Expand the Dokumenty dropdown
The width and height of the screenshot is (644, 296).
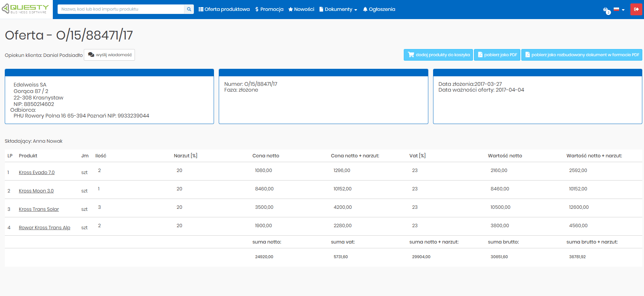338,9
